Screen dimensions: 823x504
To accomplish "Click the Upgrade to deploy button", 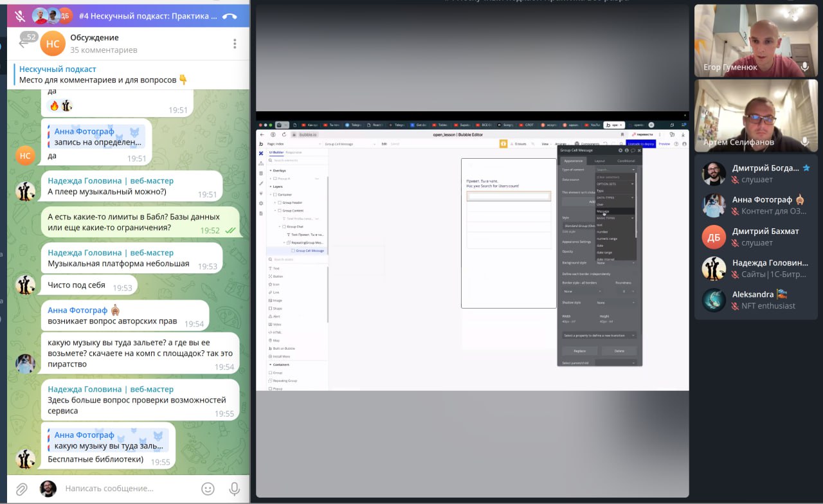I will coord(641,144).
